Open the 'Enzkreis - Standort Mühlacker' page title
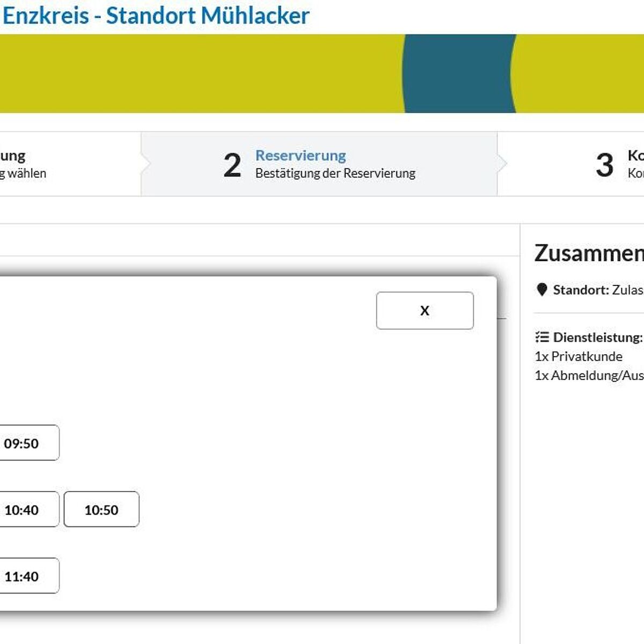This screenshot has width=644, height=644. click(x=156, y=15)
